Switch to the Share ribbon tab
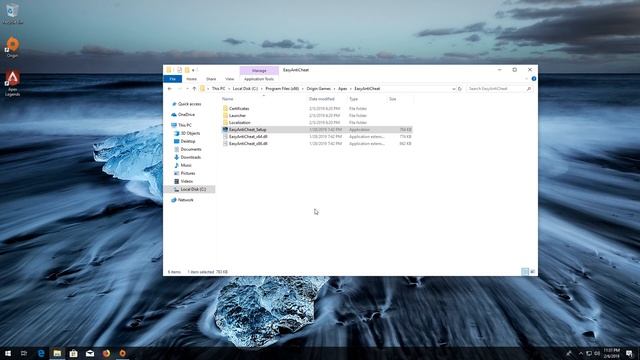640x360 pixels. click(x=211, y=79)
